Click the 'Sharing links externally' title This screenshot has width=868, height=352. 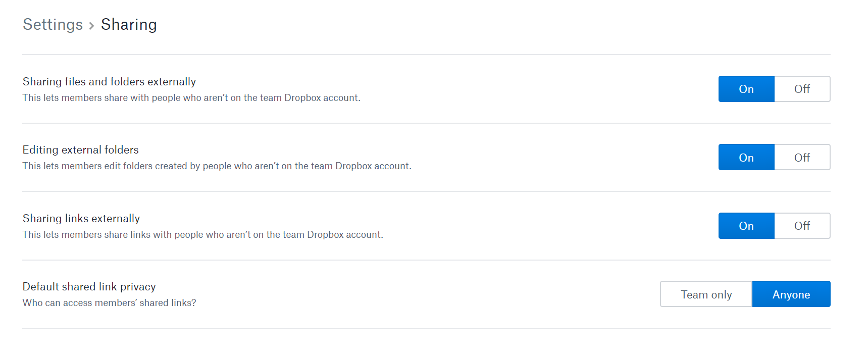(x=81, y=218)
